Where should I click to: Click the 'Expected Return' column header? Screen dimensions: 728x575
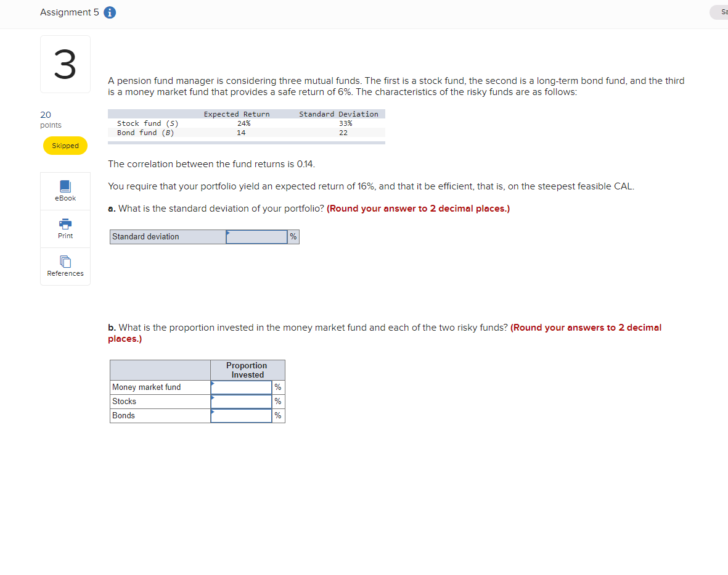(237, 114)
